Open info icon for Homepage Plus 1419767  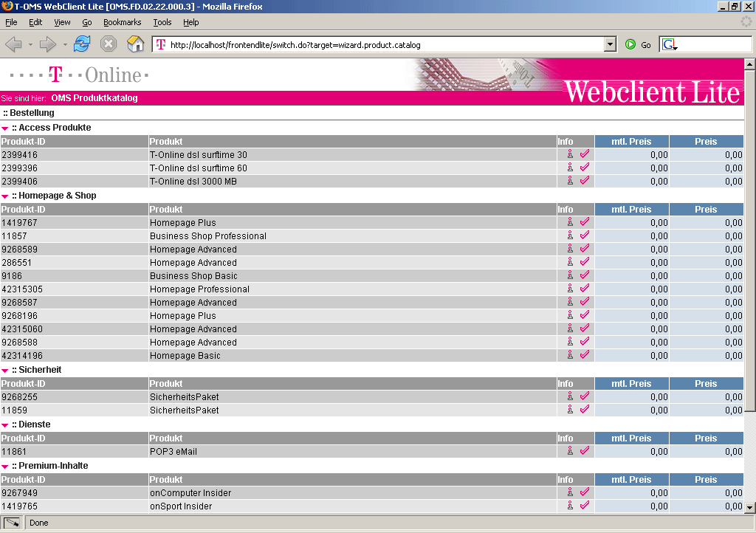click(x=570, y=222)
